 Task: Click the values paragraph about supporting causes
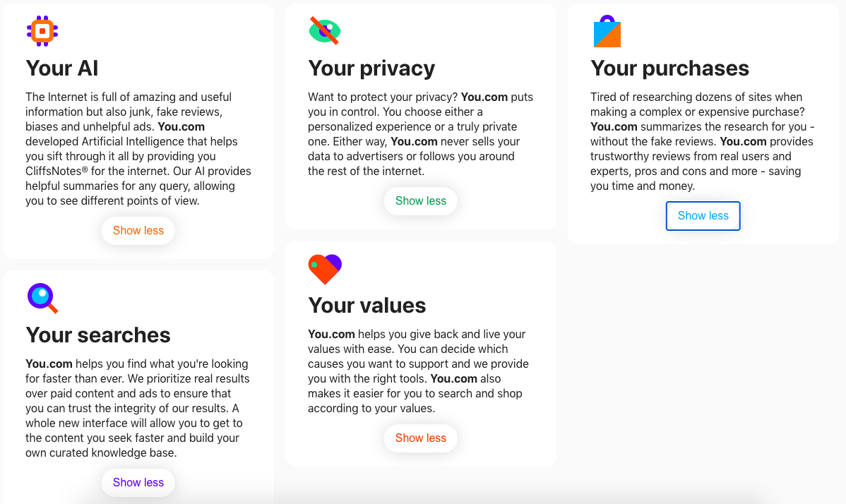click(x=418, y=371)
